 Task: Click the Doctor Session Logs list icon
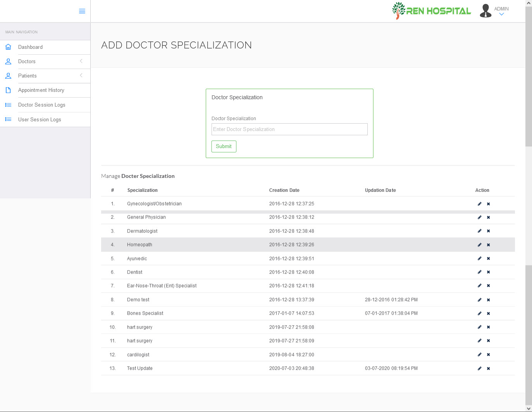[x=8, y=104]
